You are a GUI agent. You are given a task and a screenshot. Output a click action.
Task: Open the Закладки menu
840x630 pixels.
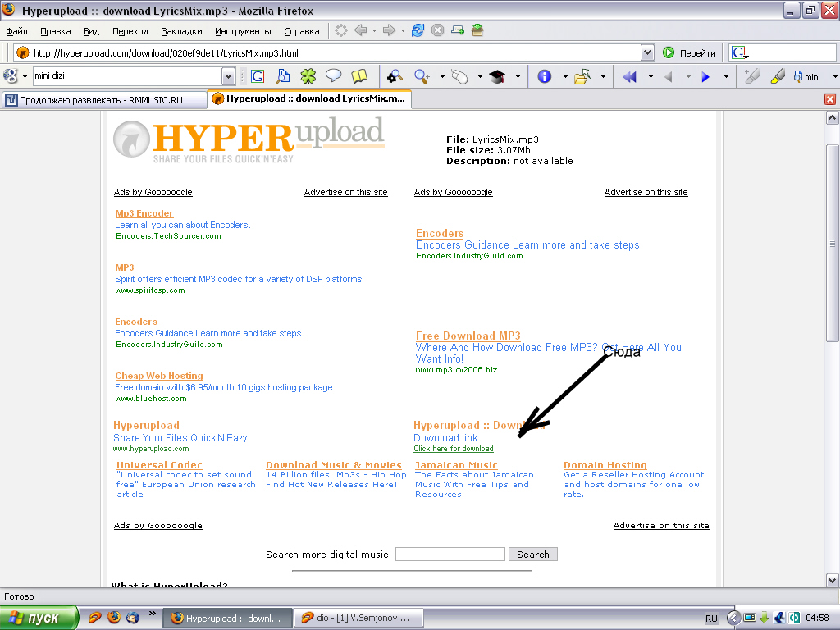coord(182,31)
